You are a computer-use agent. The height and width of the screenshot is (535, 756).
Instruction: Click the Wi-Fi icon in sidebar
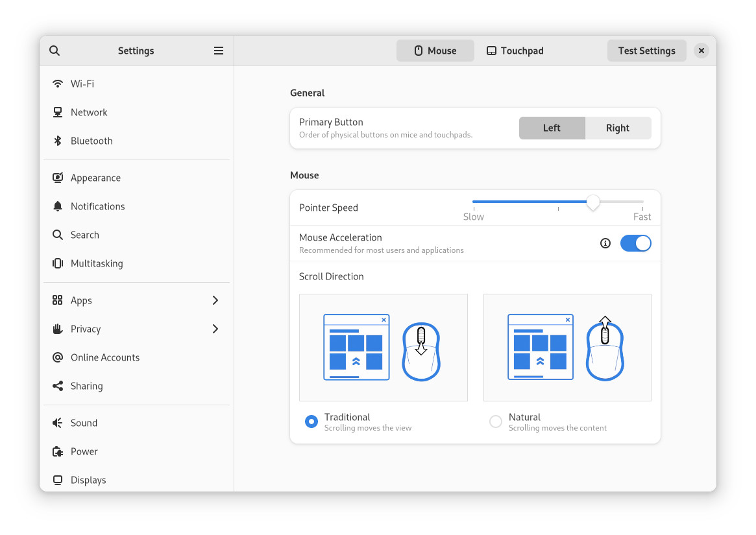point(58,84)
